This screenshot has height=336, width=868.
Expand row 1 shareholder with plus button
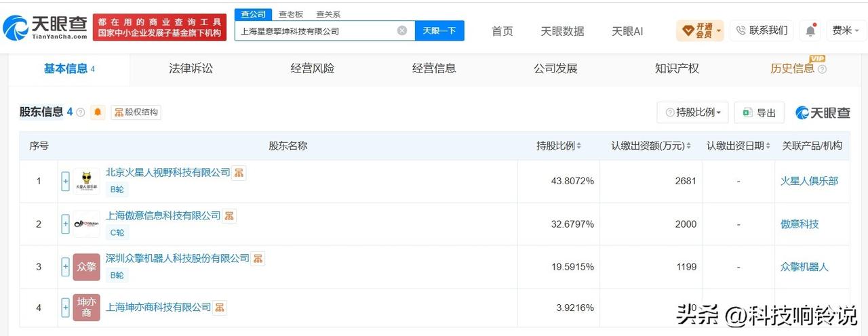(x=66, y=182)
